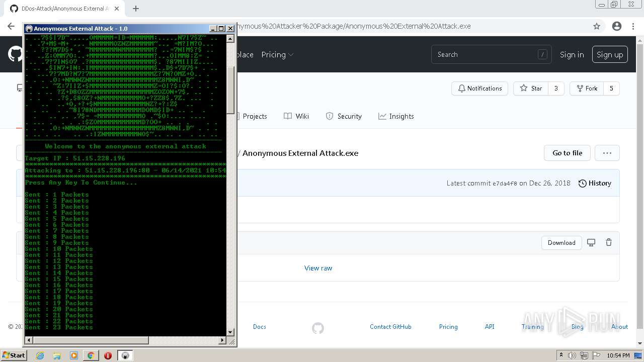This screenshot has width=644, height=362.
Task: Download the file
Action: point(561,243)
